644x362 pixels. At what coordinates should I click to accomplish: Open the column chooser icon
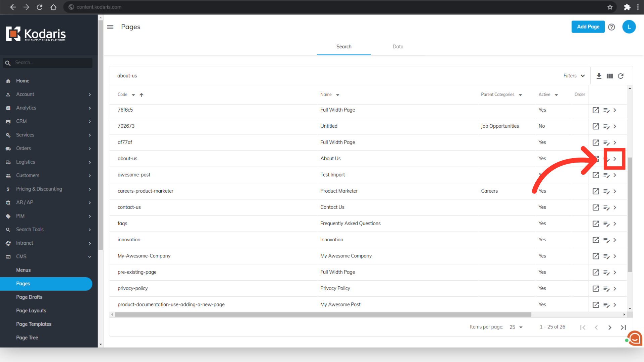610,76
